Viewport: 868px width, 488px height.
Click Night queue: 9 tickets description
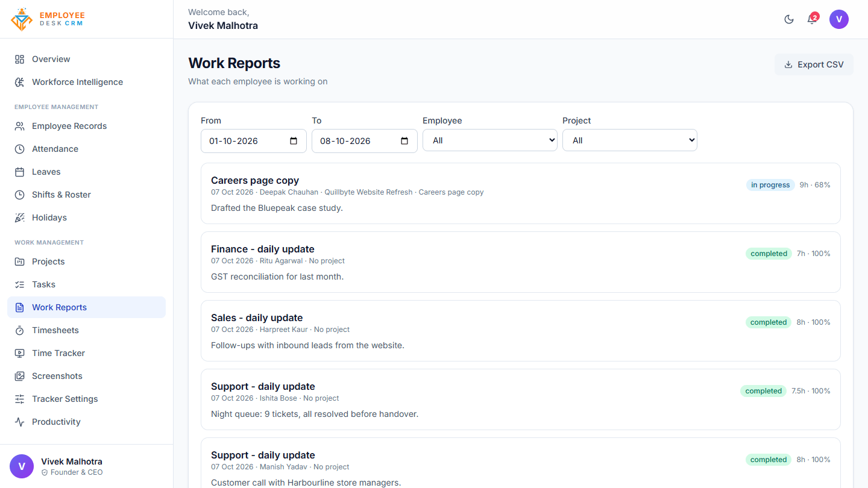tap(315, 414)
